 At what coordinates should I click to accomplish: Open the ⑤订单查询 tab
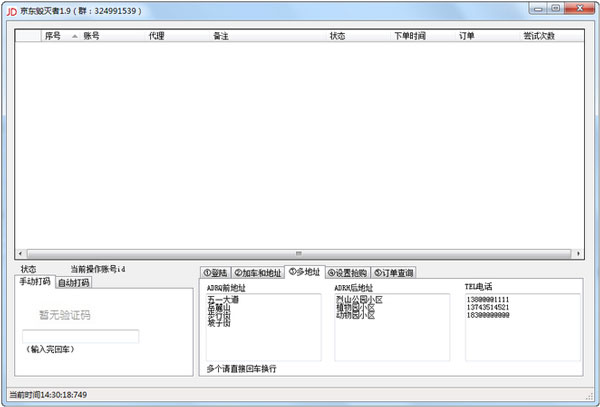(393, 272)
